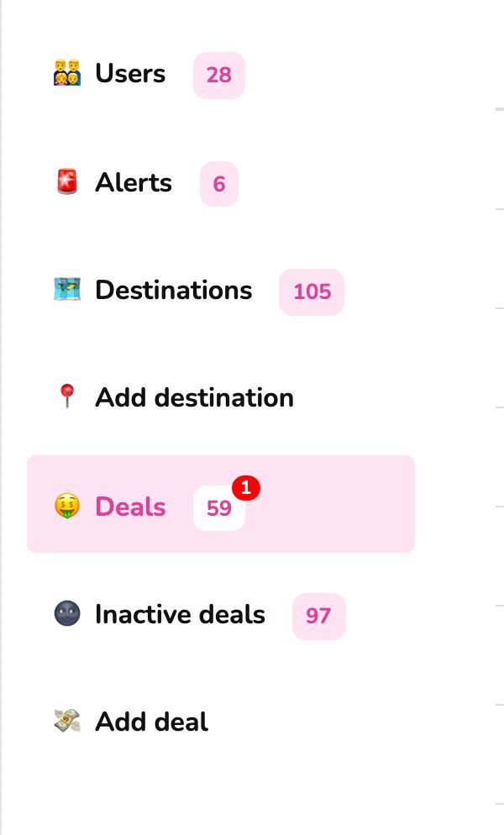
Task: Click the red pushpin Add destination icon
Action: pyautogui.click(x=67, y=396)
